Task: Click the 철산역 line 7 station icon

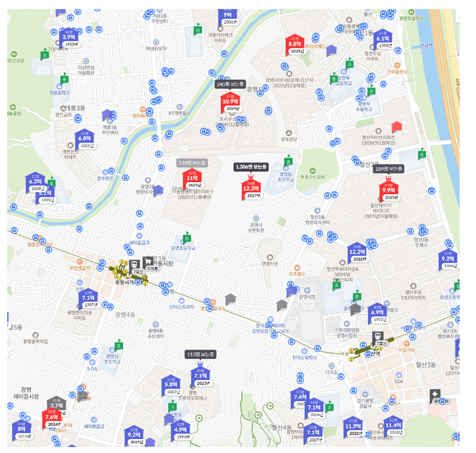Action: (378, 336)
